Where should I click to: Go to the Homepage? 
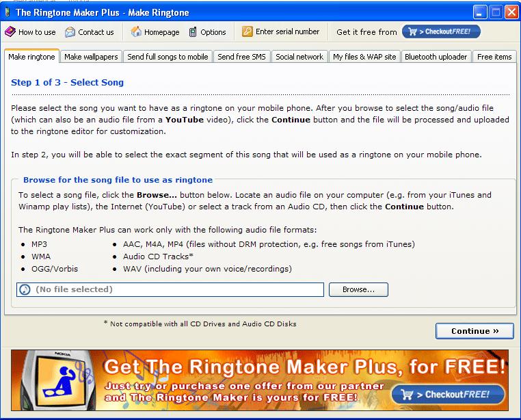pos(155,32)
